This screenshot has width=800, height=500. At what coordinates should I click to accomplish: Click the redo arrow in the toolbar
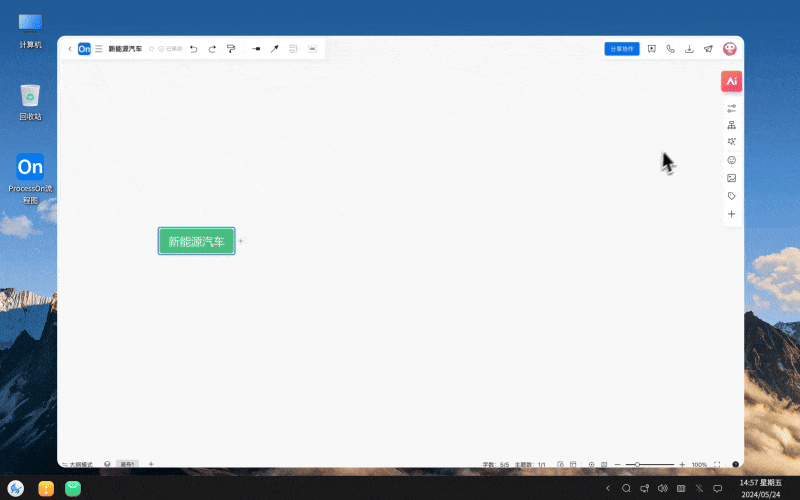(x=212, y=48)
